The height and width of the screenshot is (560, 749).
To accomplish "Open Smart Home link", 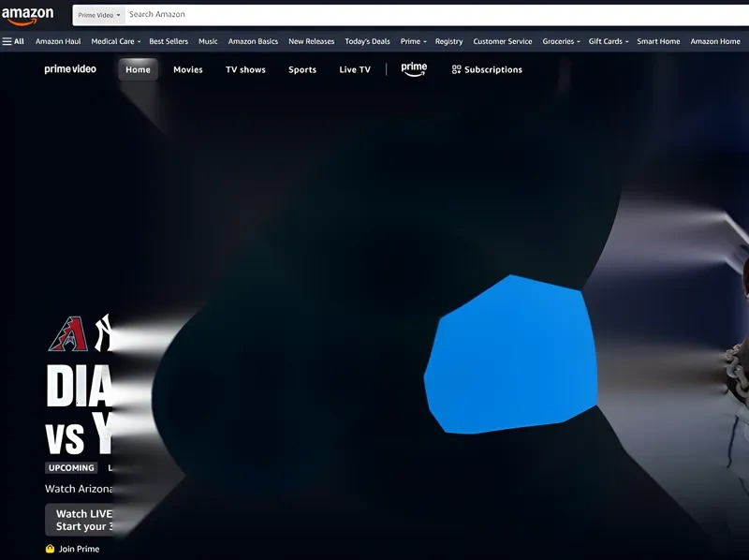I will pyautogui.click(x=658, y=41).
